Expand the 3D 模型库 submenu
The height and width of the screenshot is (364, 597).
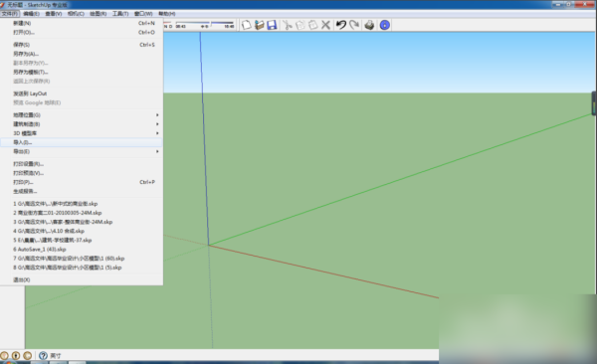click(x=82, y=133)
